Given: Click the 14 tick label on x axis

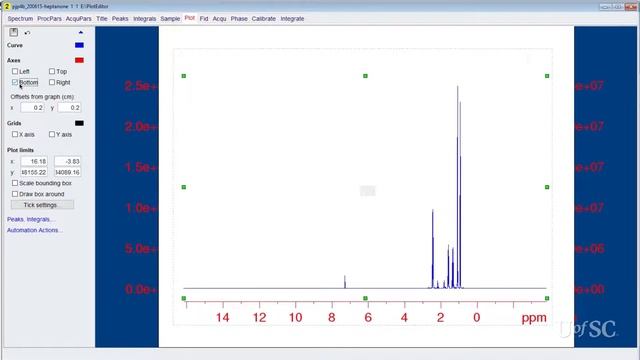Looking at the screenshot, I should click(x=223, y=318).
